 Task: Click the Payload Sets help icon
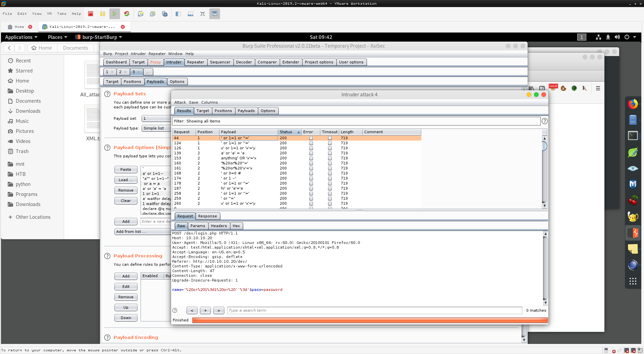(x=107, y=94)
